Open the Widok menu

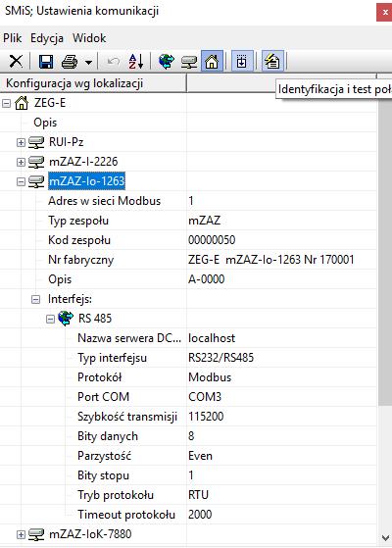click(x=89, y=38)
